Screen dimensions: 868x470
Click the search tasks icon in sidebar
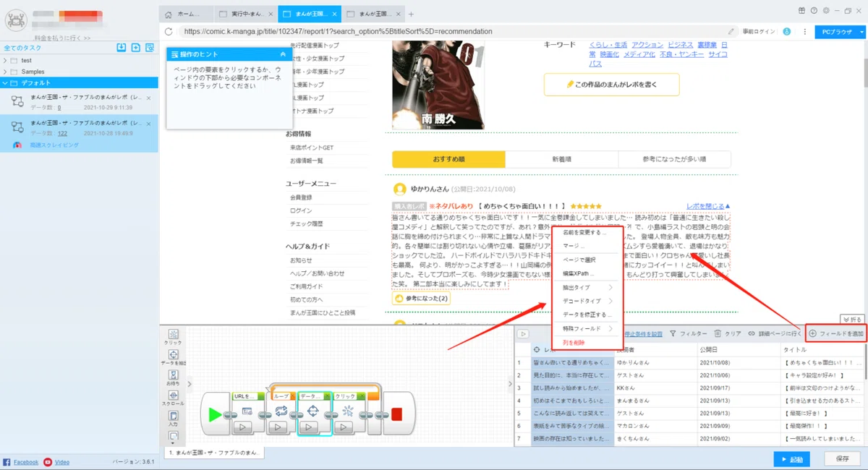pos(150,48)
